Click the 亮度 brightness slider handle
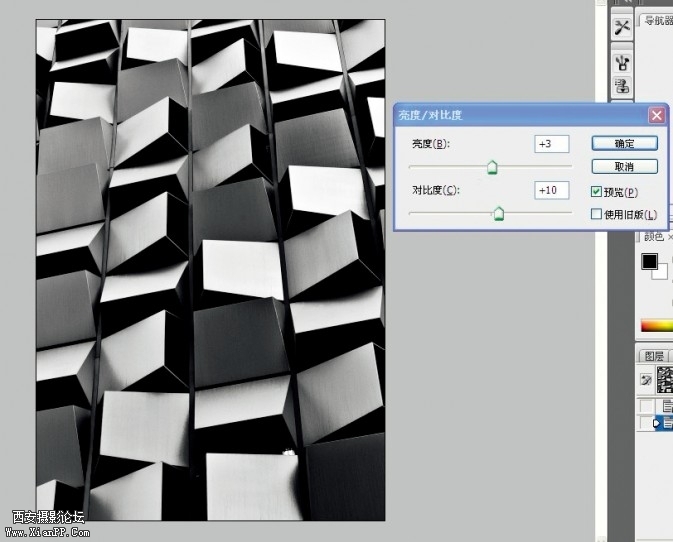Screen dimensions: 673x542 pos(492,168)
